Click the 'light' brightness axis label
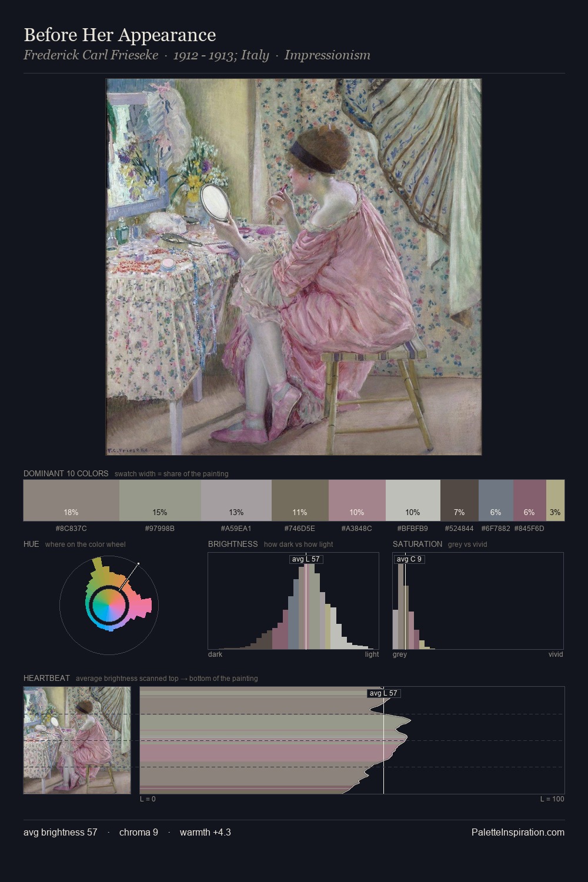This screenshot has height=882, width=588. click(372, 654)
